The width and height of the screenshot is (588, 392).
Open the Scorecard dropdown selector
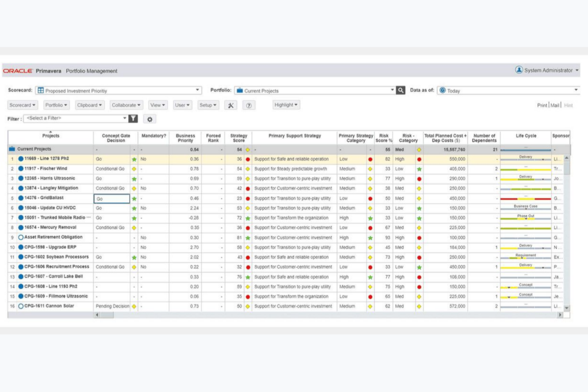click(x=118, y=91)
